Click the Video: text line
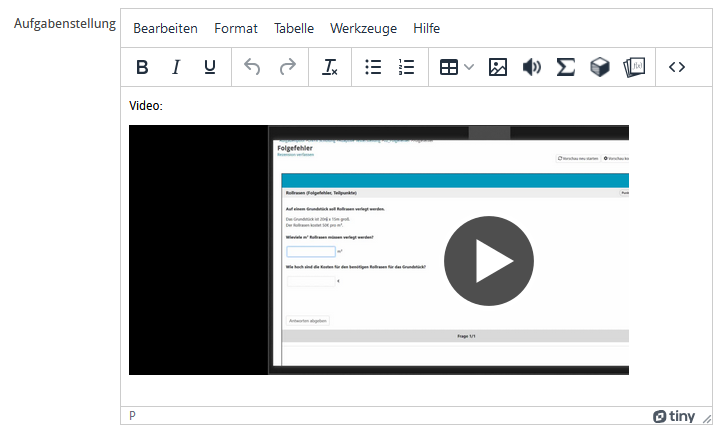The height and width of the screenshot is (438, 725). [x=146, y=106]
